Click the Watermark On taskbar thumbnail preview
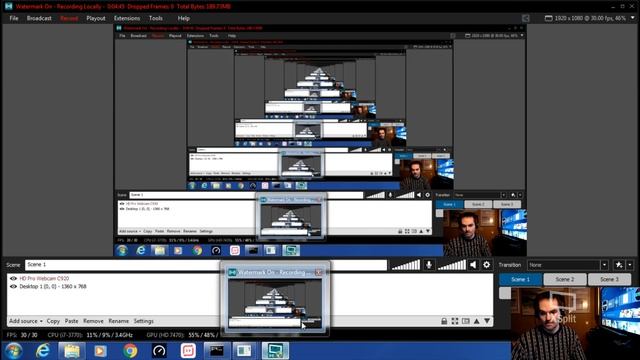640x360 pixels. pos(275,304)
